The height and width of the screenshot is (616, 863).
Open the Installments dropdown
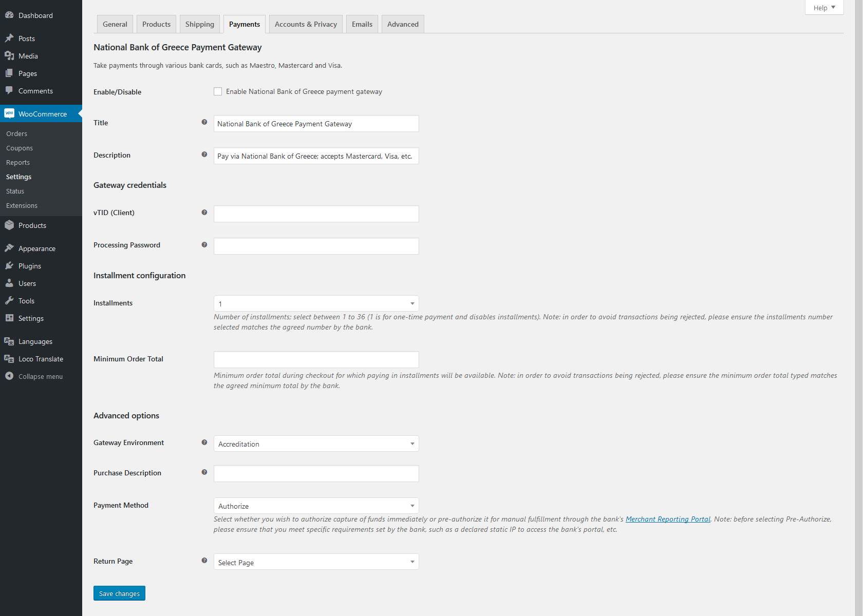tap(316, 303)
